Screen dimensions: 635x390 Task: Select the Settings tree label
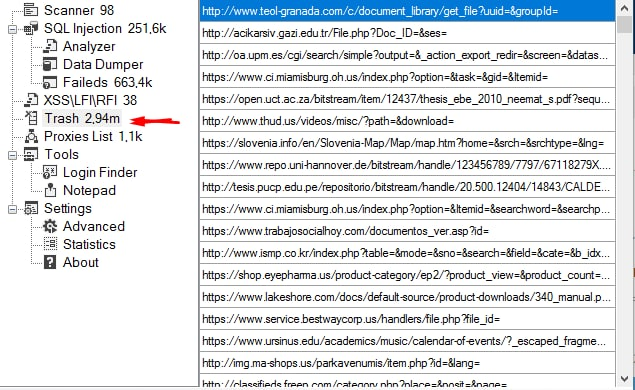68,208
